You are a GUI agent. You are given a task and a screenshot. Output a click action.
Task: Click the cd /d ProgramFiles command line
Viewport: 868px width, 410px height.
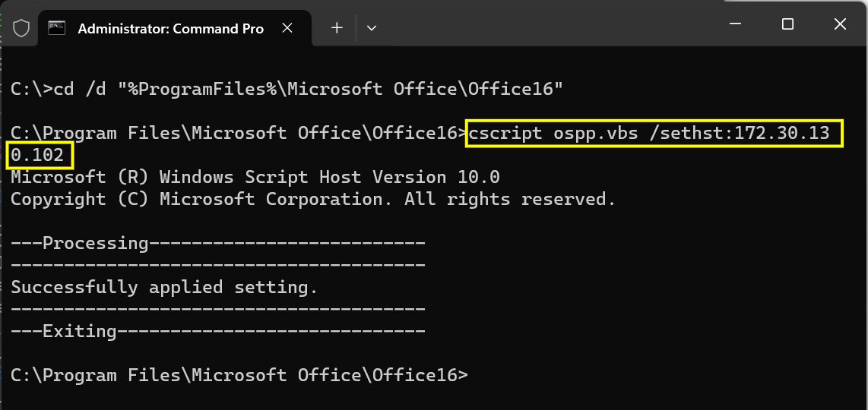(287, 89)
